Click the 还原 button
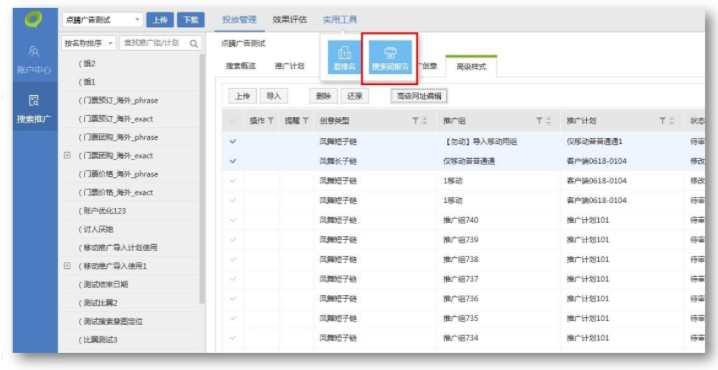 [x=355, y=96]
